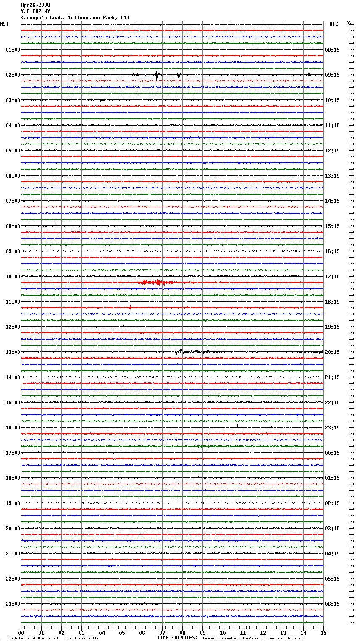Click the 'UTC' column header
This screenshot has height=644, width=357.
pos(334,24)
